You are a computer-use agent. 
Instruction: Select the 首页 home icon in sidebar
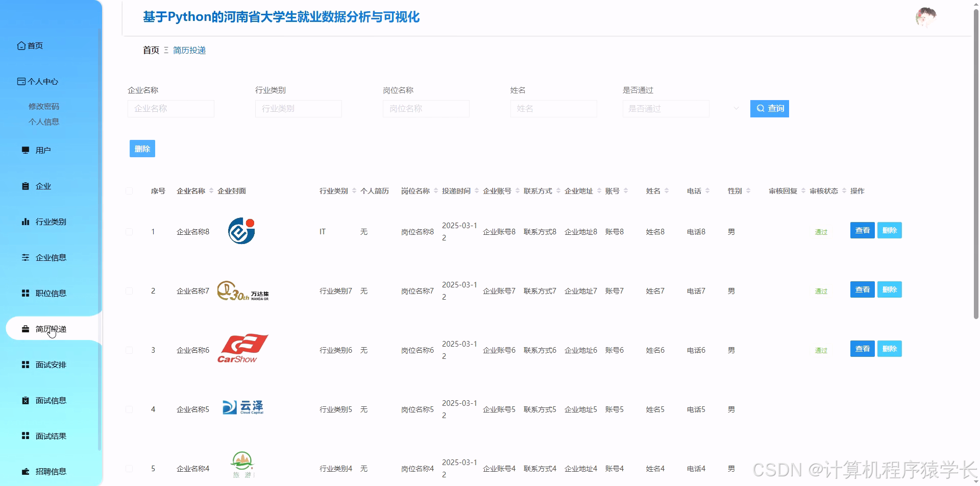pyautogui.click(x=20, y=45)
